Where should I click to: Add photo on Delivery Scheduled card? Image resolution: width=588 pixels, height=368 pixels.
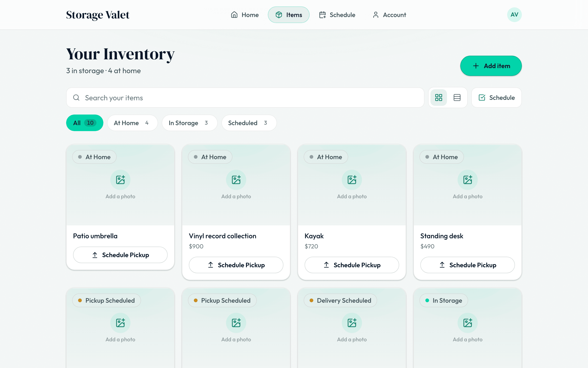click(352, 328)
